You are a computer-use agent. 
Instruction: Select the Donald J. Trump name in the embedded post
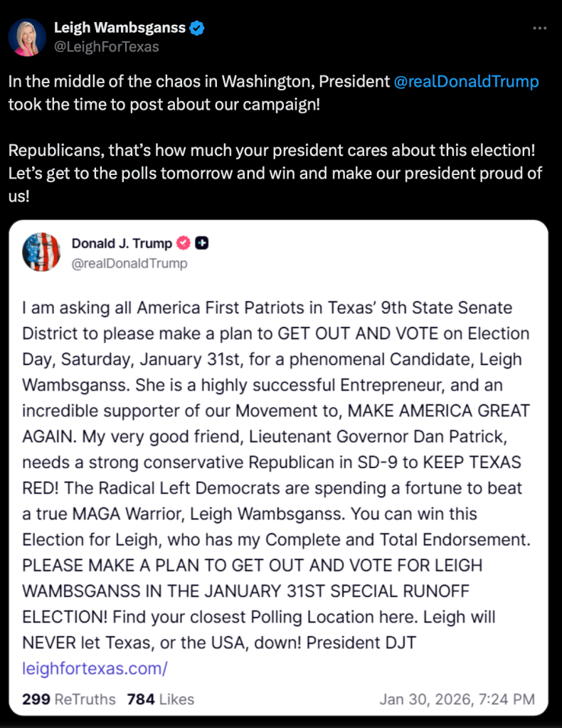click(122, 243)
